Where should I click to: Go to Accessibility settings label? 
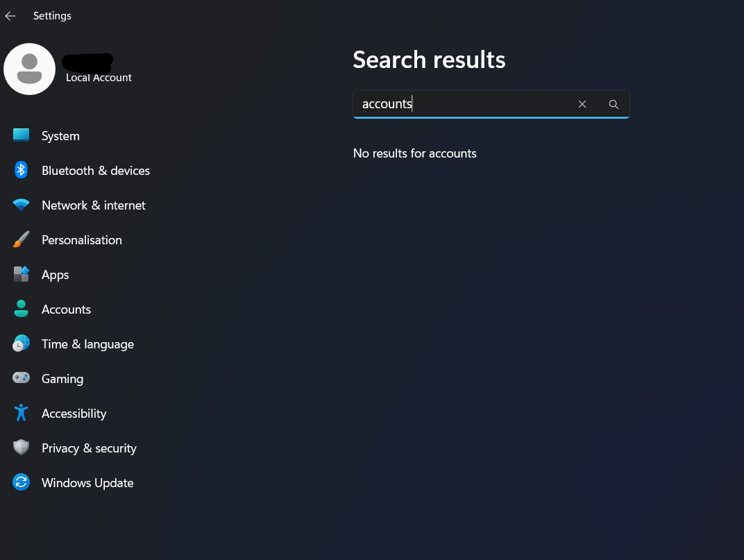coord(74,414)
